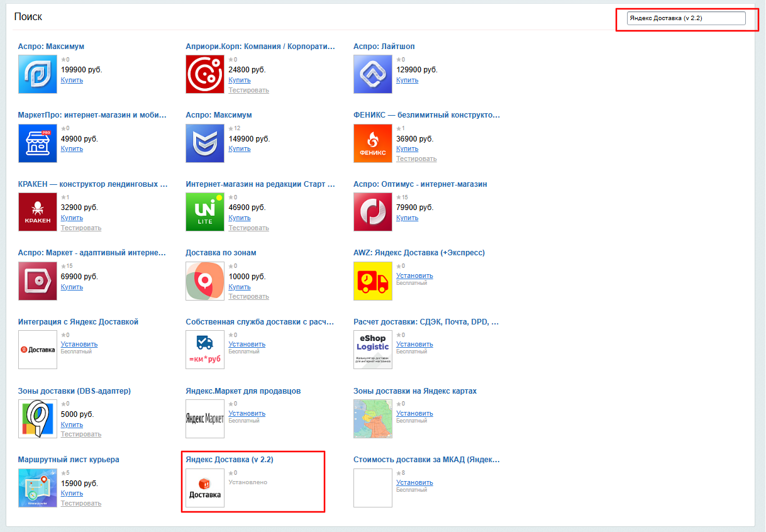Click the search field with Яндекс Доставка text

pos(686,18)
